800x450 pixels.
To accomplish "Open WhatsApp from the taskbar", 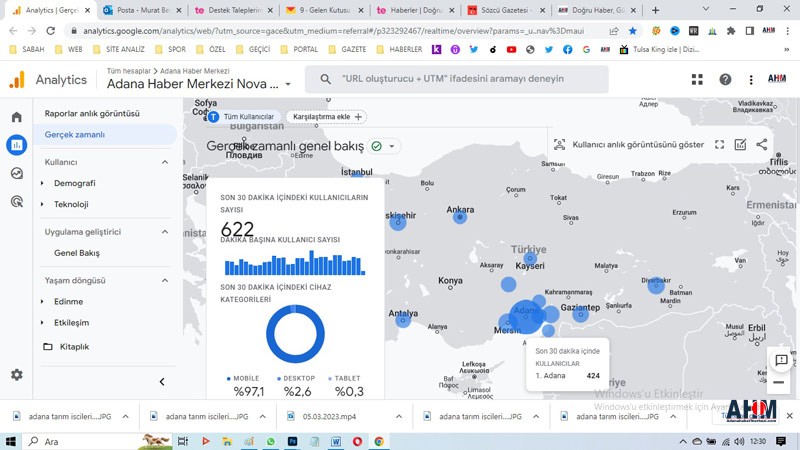I will pos(270,441).
